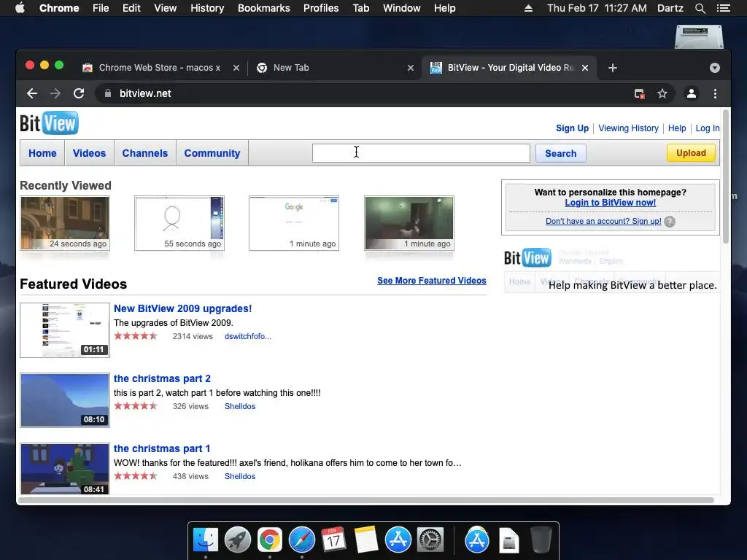Viewport: 747px width, 560px height.
Task: Open Viewing History link
Action: click(x=628, y=128)
